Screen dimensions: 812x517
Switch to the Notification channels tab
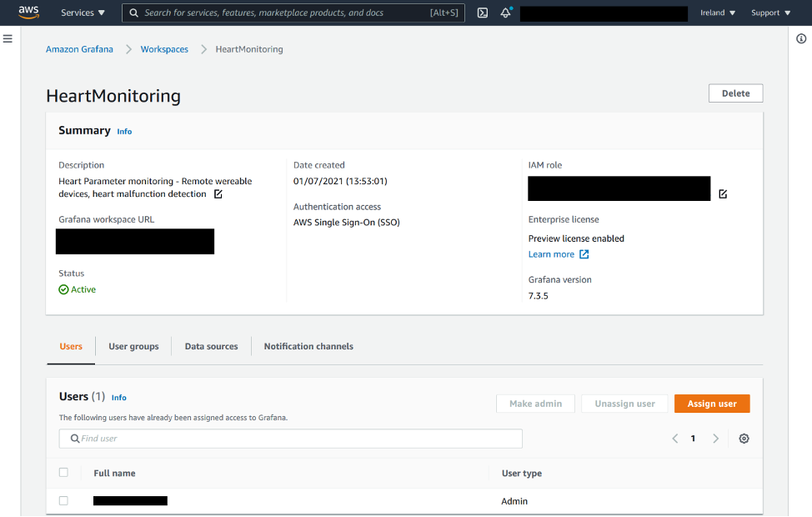click(308, 347)
